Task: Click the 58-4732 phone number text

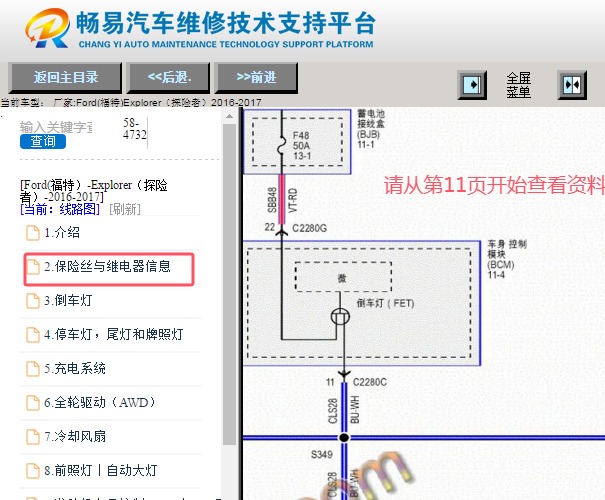Action: 135,129
